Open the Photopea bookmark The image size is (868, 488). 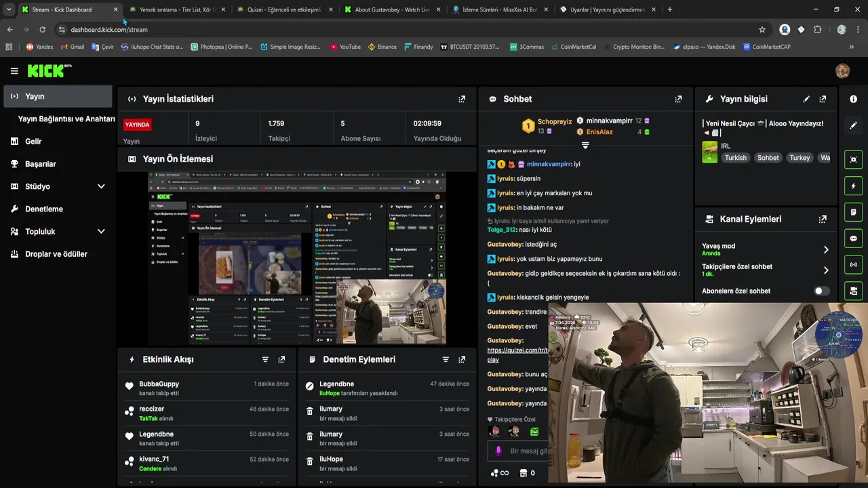point(222,47)
